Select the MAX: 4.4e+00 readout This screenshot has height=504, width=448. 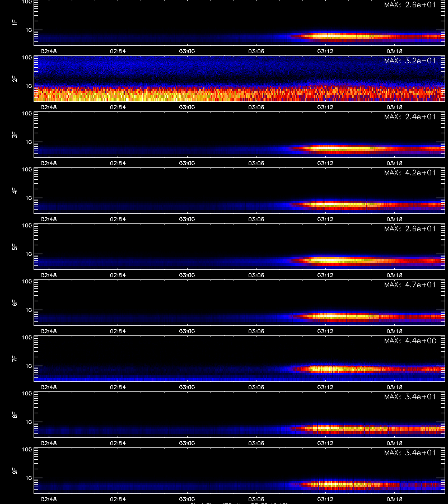coord(410,340)
